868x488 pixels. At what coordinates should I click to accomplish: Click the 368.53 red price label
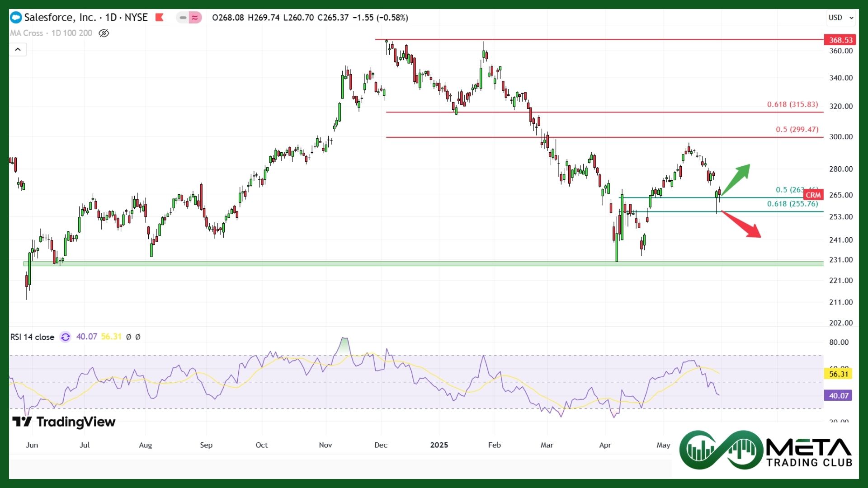pyautogui.click(x=840, y=40)
